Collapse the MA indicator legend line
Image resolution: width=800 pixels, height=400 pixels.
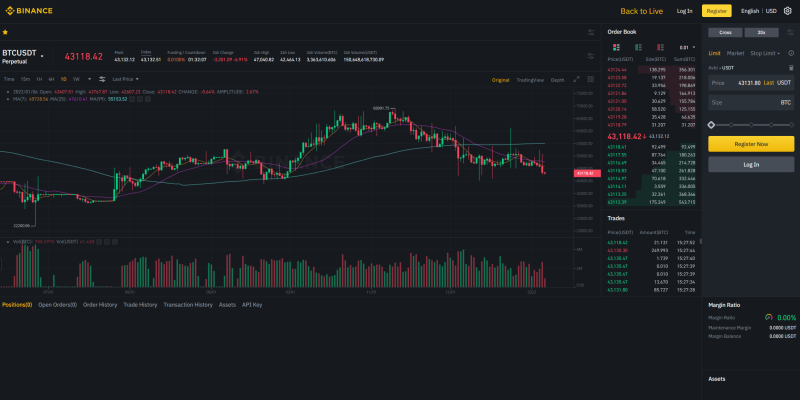pyautogui.click(x=10, y=99)
